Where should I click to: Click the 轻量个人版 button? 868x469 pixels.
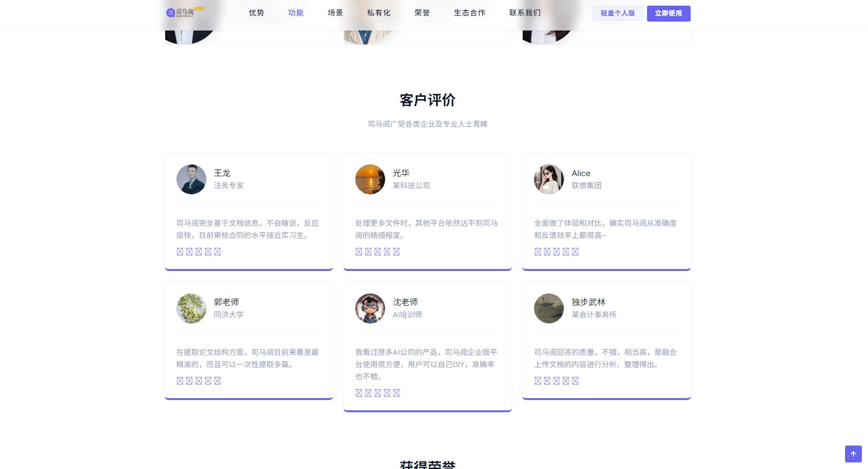point(617,13)
